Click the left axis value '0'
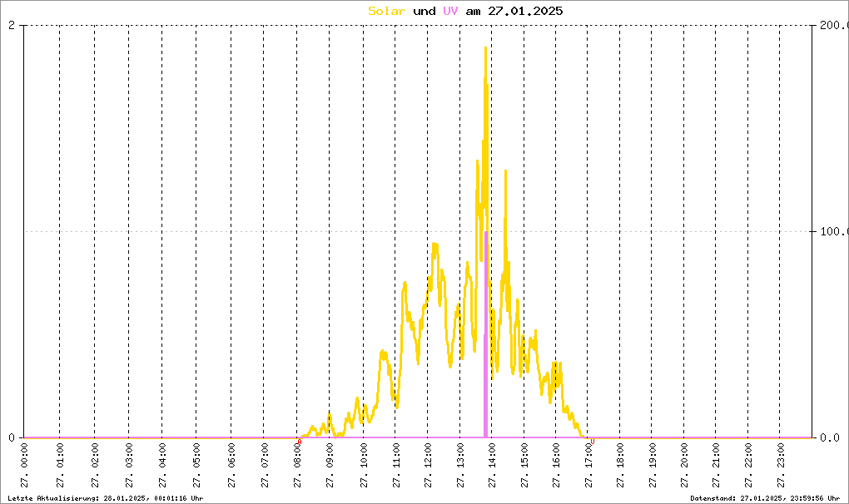 (12, 437)
